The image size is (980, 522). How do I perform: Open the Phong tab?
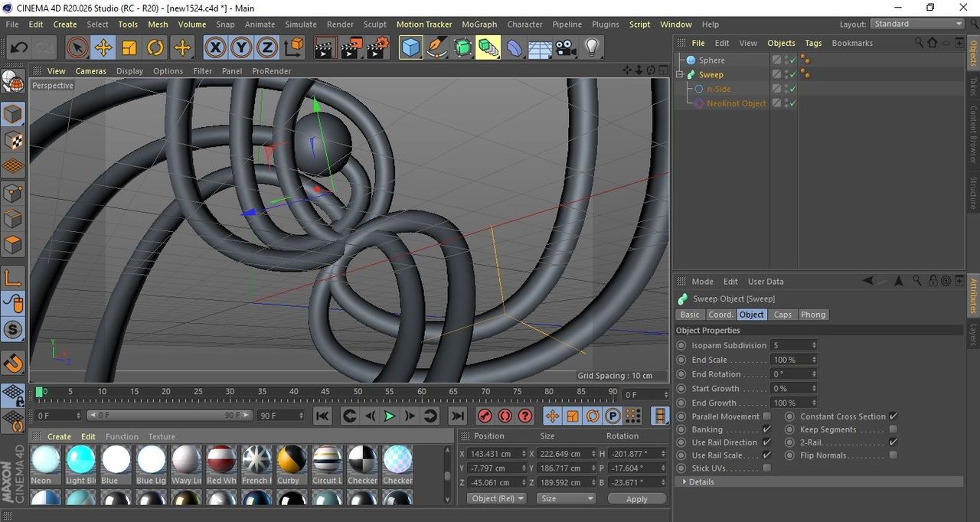pos(813,315)
